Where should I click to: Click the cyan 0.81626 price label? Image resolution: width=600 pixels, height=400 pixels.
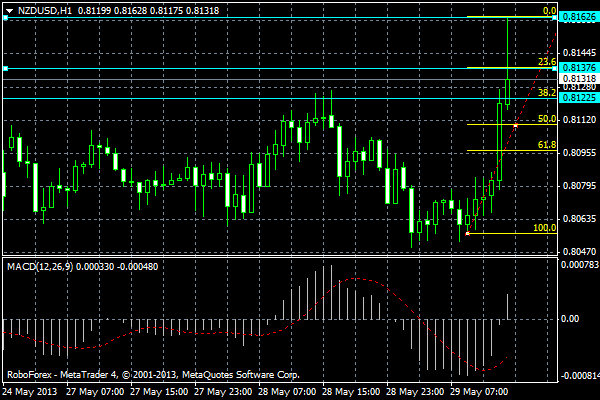pos(579,17)
